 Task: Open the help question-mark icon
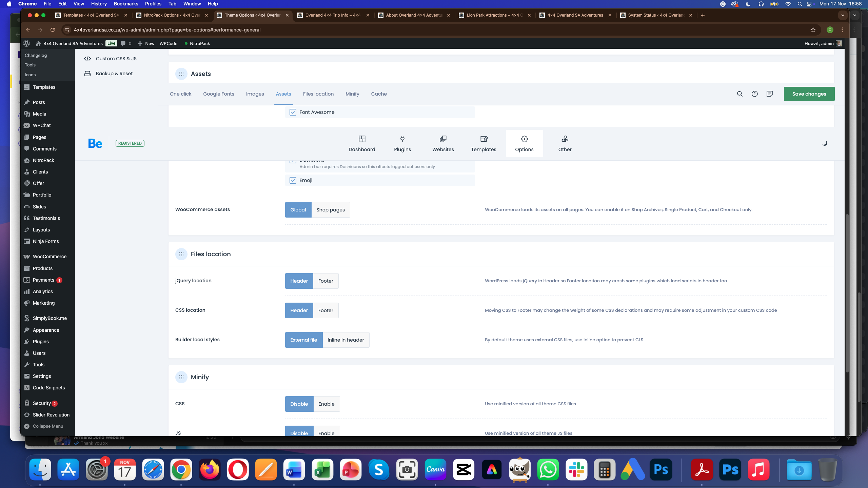(754, 94)
